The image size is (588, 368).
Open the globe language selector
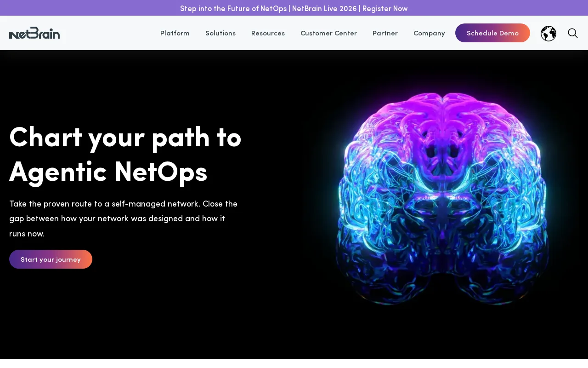pos(548,34)
